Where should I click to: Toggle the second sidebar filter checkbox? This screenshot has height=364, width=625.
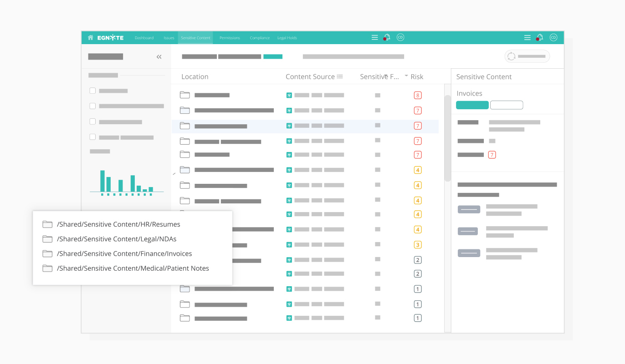click(x=92, y=106)
